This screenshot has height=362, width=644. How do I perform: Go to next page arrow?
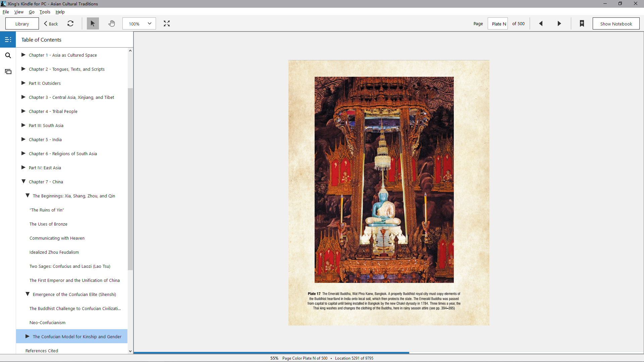(x=559, y=23)
